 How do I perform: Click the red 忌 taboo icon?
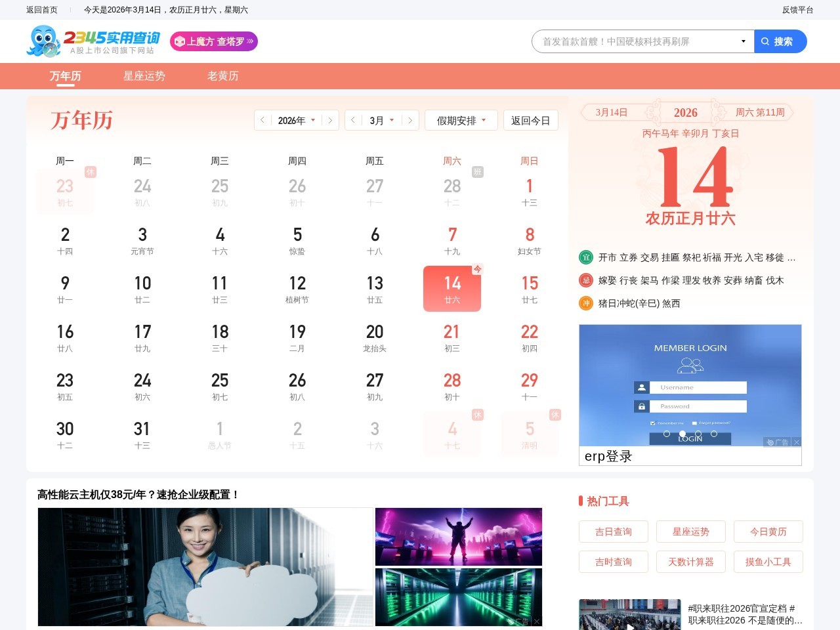(x=586, y=280)
